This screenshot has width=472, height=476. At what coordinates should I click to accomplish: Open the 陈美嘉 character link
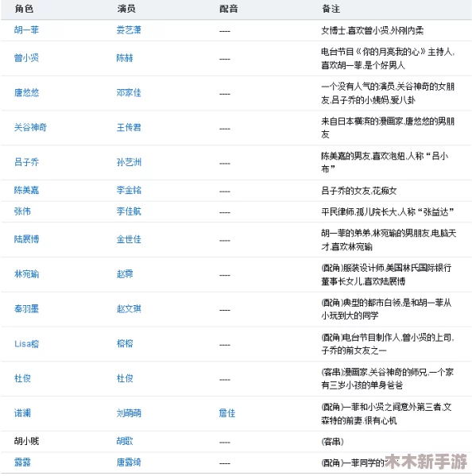[x=26, y=191]
